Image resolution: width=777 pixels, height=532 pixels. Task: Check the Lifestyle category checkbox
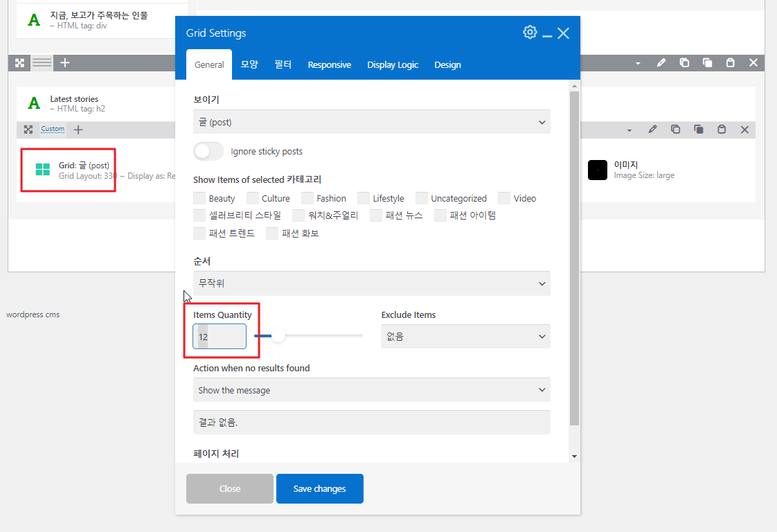pos(364,198)
